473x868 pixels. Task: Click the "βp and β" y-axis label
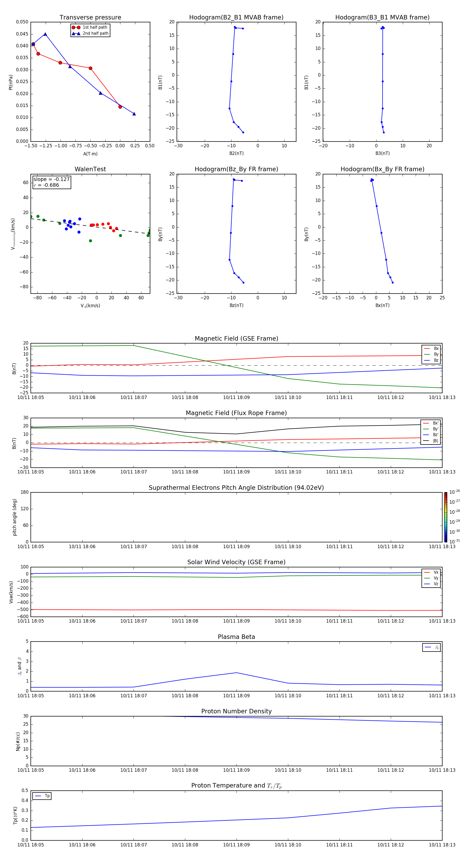point(19,667)
